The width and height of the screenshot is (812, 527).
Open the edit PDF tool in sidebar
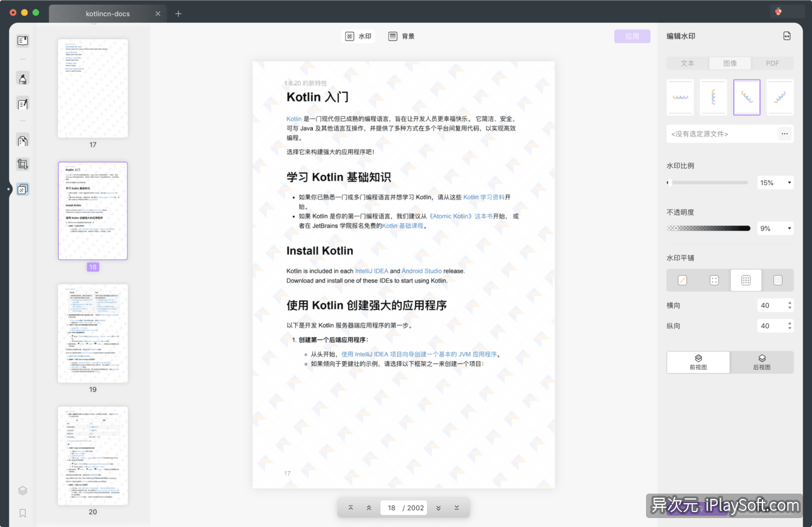pyautogui.click(x=23, y=104)
